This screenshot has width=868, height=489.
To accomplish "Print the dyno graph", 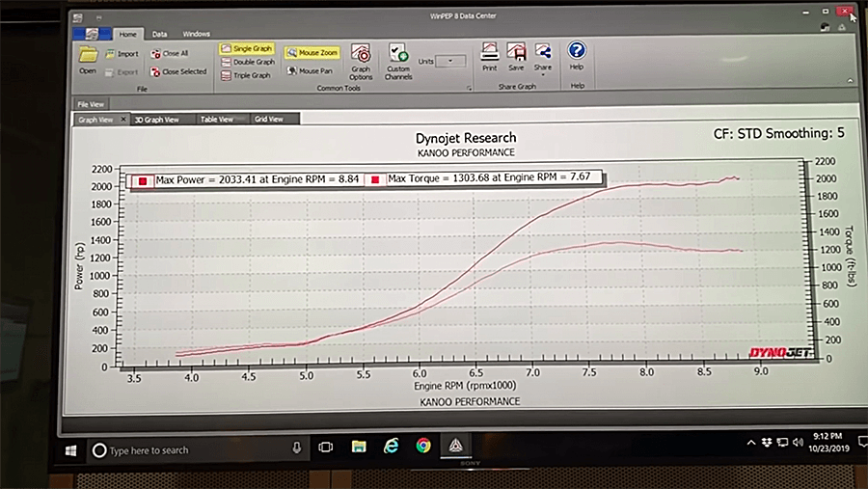I will coord(489,57).
